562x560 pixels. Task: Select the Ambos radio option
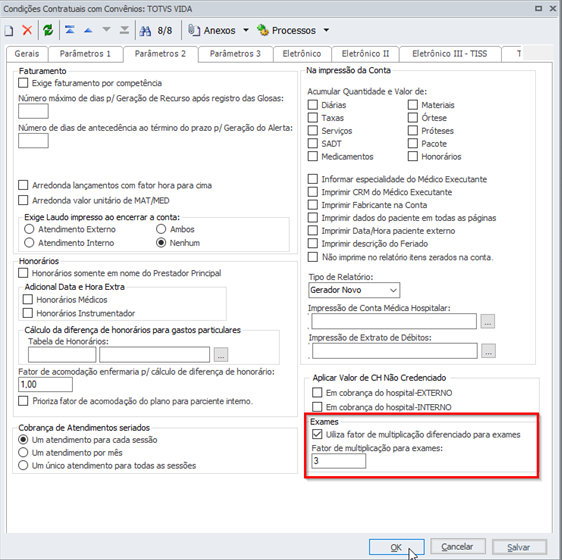pyautogui.click(x=161, y=229)
